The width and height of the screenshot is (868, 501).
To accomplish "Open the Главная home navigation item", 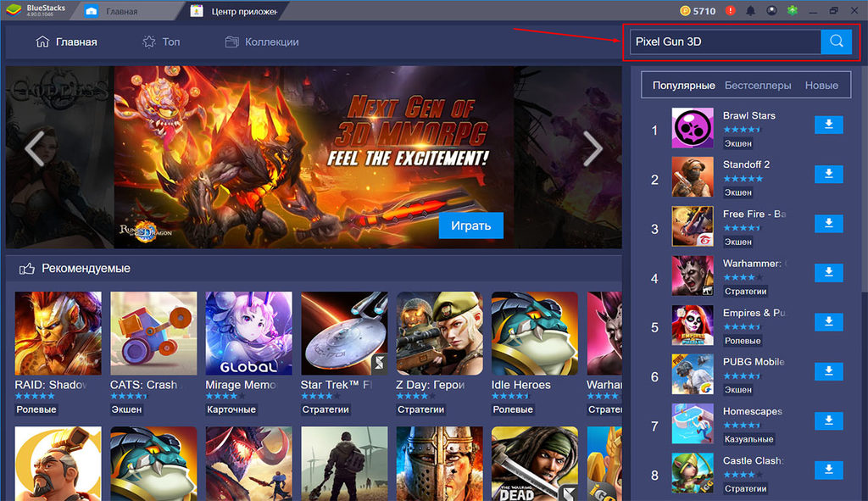I will tap(66, 42).
